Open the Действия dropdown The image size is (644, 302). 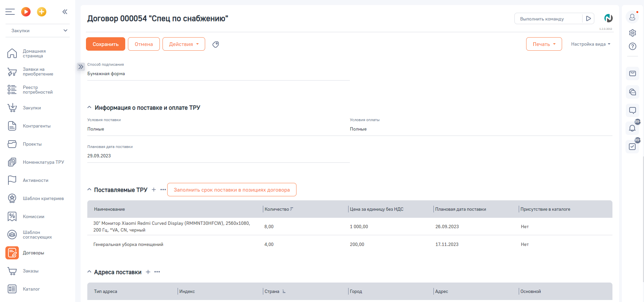(x=184, y=44)
